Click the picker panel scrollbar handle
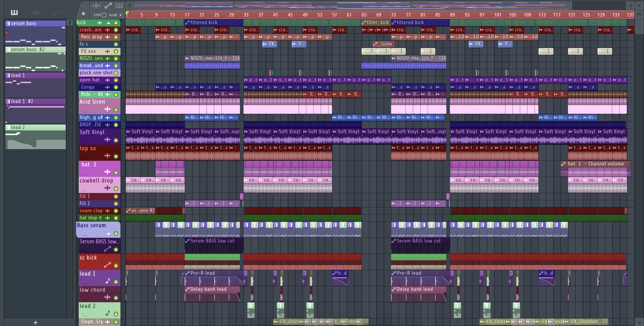 [70, 23]
